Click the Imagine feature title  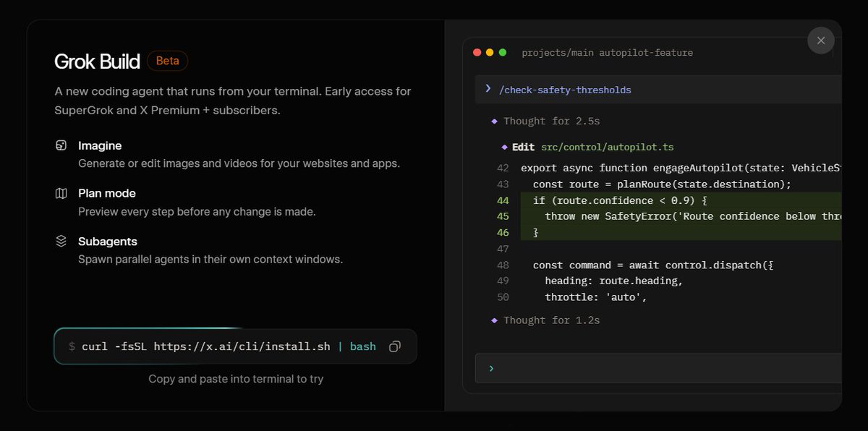point(100,145)
